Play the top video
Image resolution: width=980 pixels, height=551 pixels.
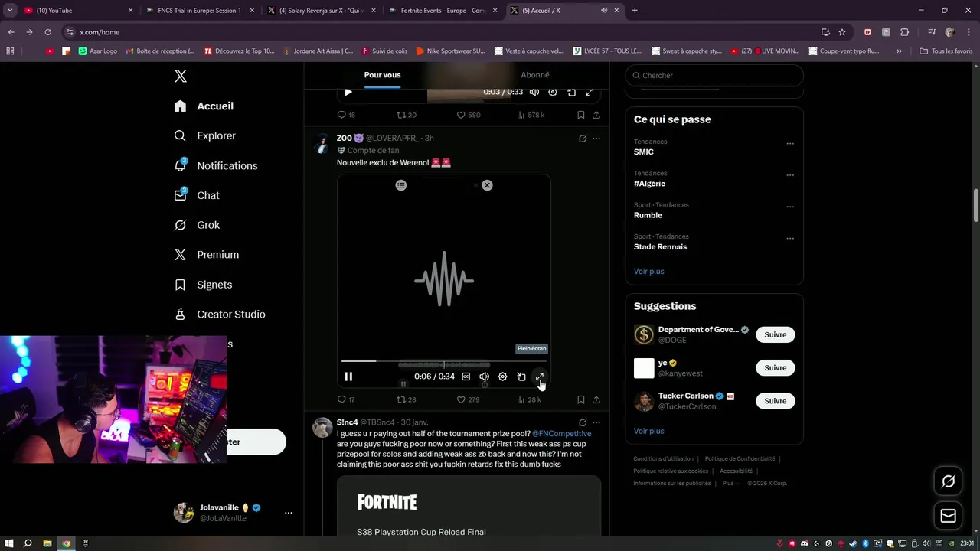(348, 92)
